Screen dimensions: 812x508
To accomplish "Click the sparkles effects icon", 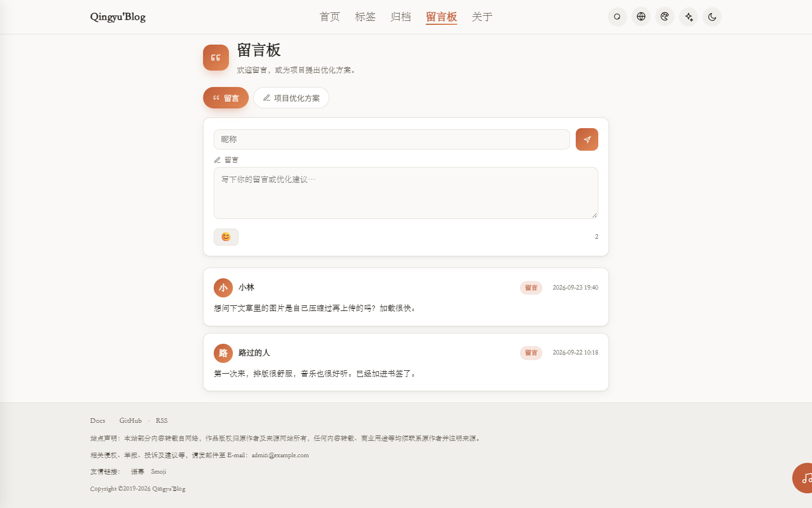I will click(689, 17).
